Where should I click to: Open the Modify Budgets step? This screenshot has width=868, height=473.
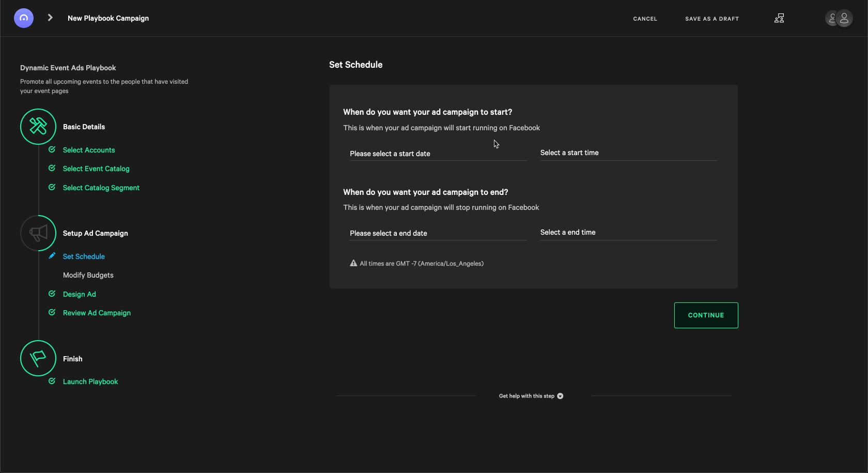[x=88, y=275]
